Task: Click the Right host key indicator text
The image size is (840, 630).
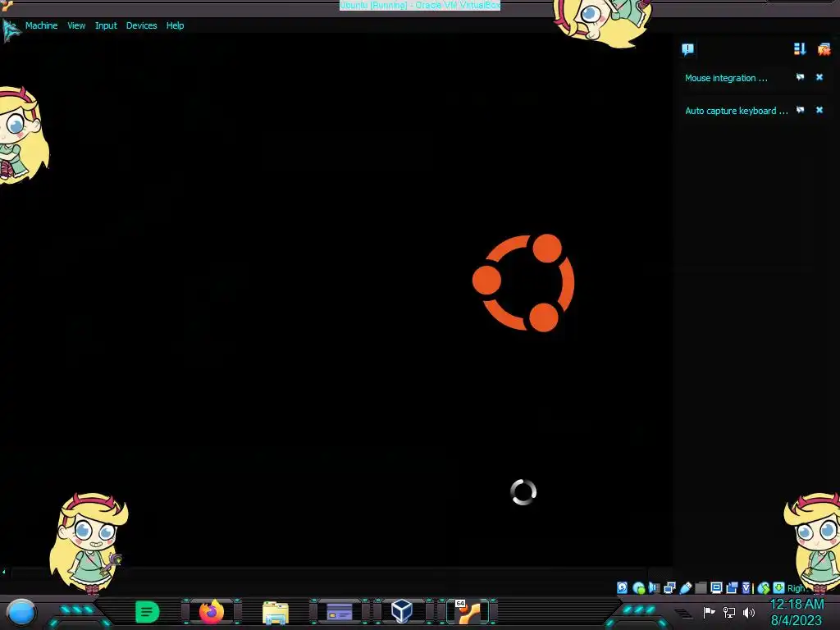Action: 796,588
